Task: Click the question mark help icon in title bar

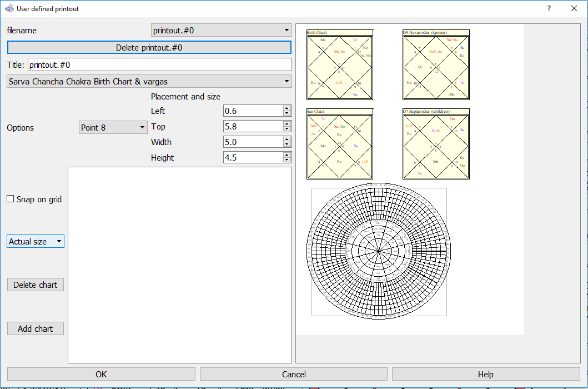Action: click(x=549, y=8)
